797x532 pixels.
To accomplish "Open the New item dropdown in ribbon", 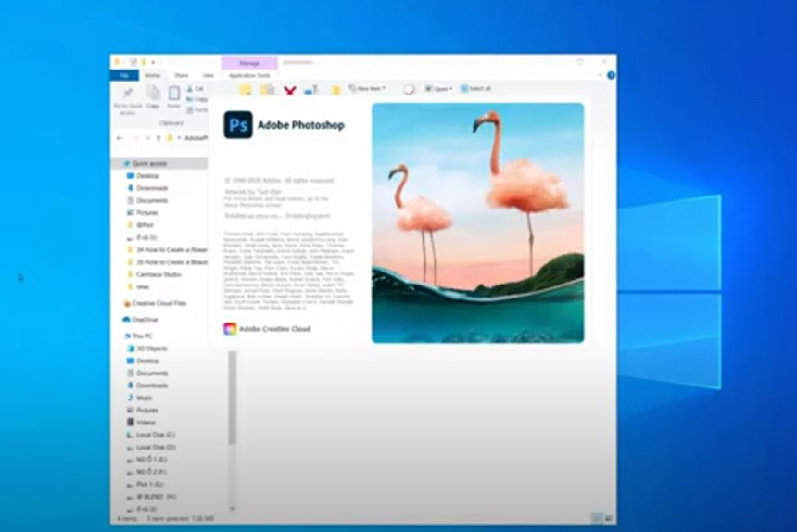I will pyautogui.click(x=367, y=88).
